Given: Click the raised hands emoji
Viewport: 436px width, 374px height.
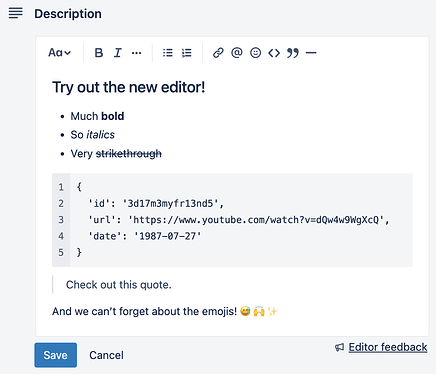Looking at the screenshot, I should tap(259, 311).
